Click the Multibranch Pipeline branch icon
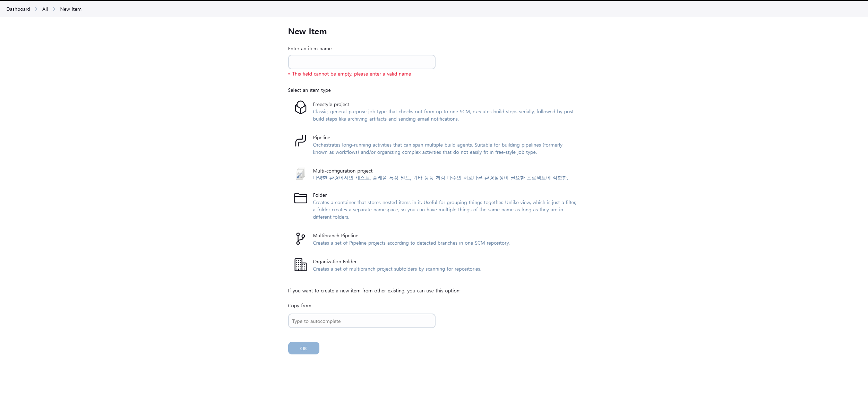The image size is (868, 414). [x=300, y=239]
